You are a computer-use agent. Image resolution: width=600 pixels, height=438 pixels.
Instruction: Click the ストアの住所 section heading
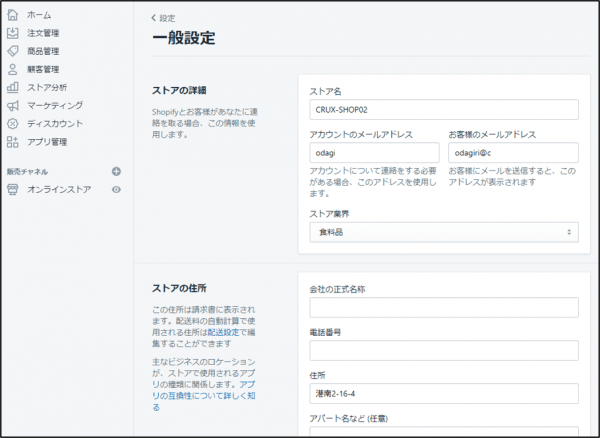coord(179,288)
